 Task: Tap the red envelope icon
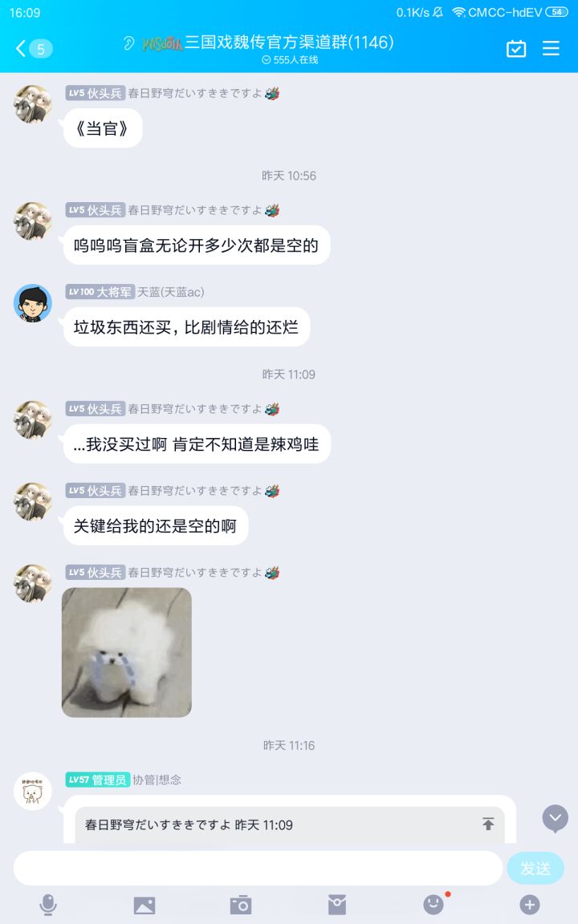coord(337,905)
